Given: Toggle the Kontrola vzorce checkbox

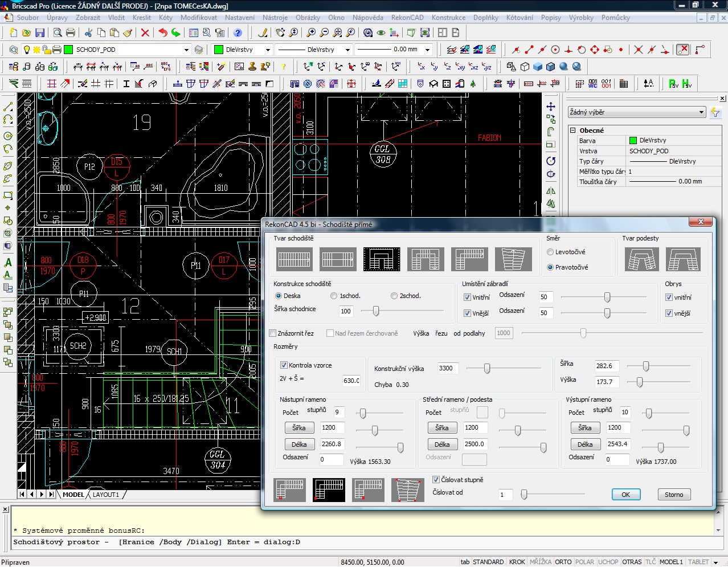Looking at the screenshot, I should tap(284, 365).
